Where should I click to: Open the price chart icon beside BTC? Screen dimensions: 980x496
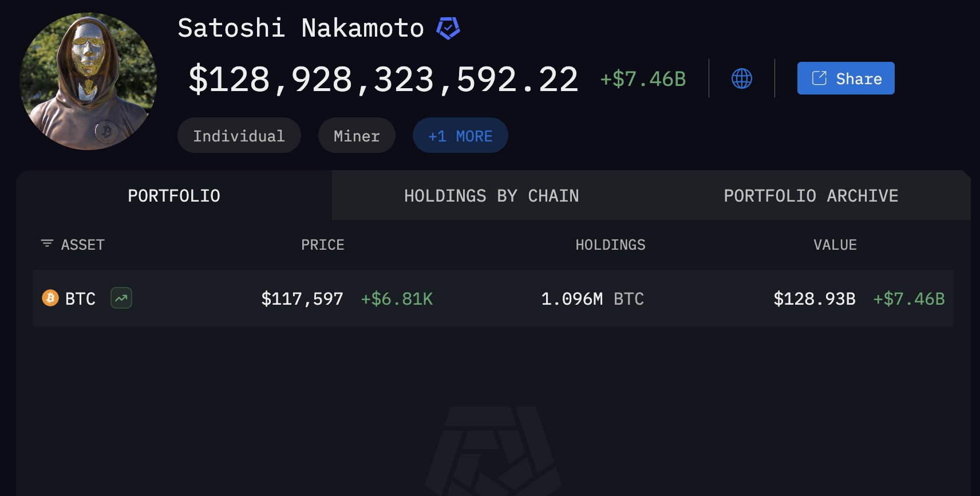point(121,298)
